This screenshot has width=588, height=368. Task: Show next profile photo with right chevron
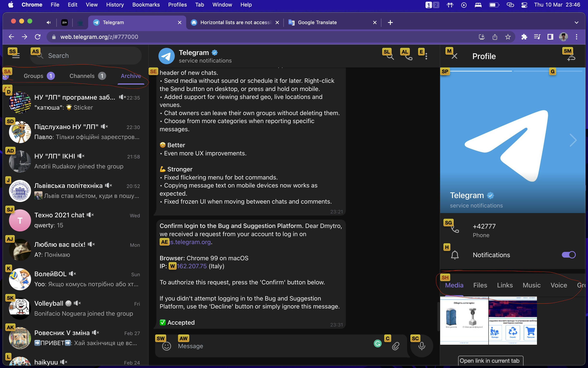573,140
